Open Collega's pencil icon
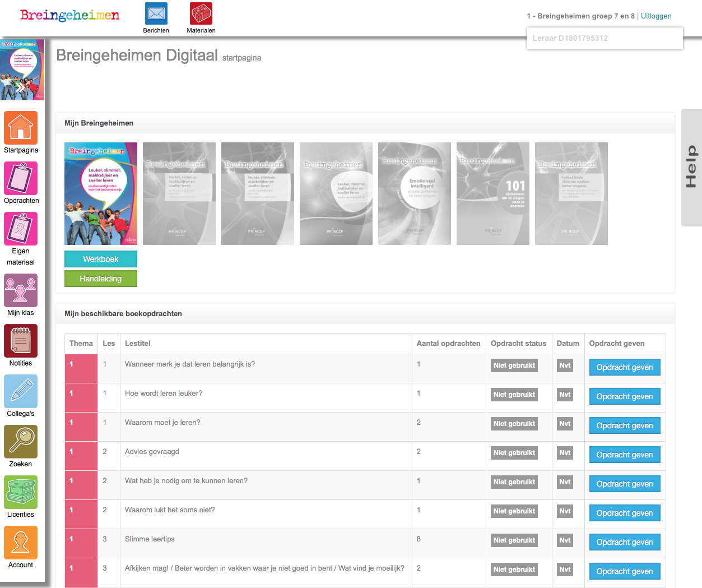The width and height of the screenshot is (702, 588). tap(21, 391)
